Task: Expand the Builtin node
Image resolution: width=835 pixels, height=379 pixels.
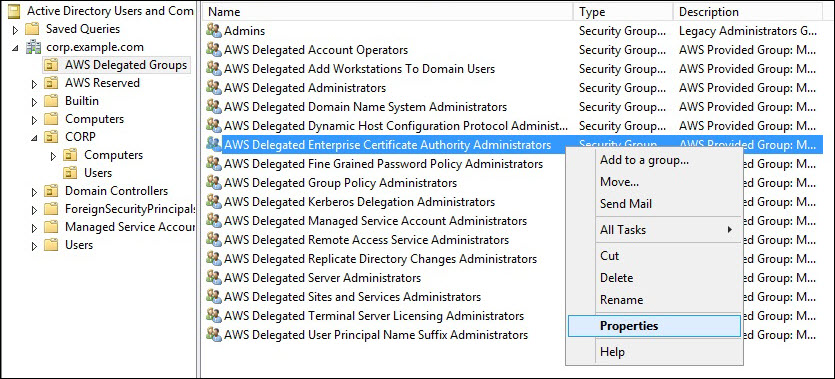Action: [x=35, y=102]
